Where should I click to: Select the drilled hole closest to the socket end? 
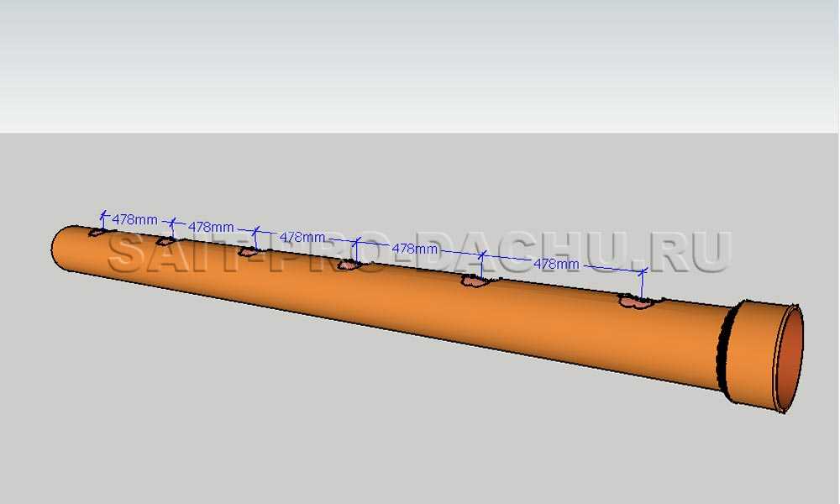click(637, 301)
